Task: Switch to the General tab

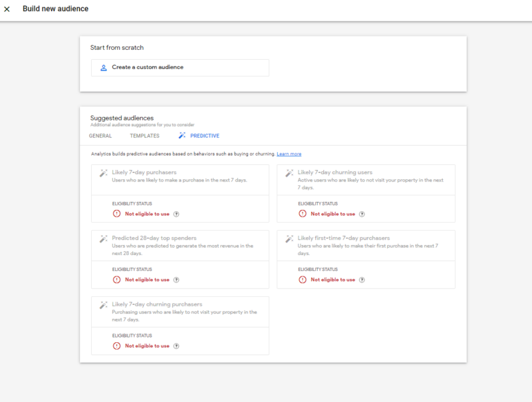Action: pos(100,136)
